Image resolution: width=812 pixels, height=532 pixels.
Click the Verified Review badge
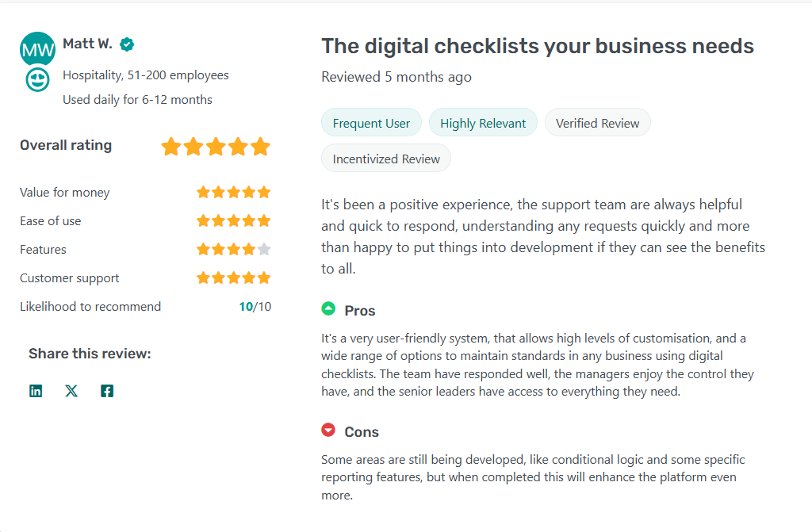(x=597, y=123)
